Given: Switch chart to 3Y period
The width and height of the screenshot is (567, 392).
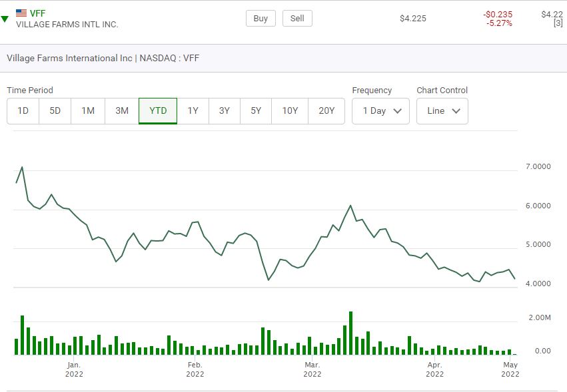Looking at the screenshot, I should 225,111.
